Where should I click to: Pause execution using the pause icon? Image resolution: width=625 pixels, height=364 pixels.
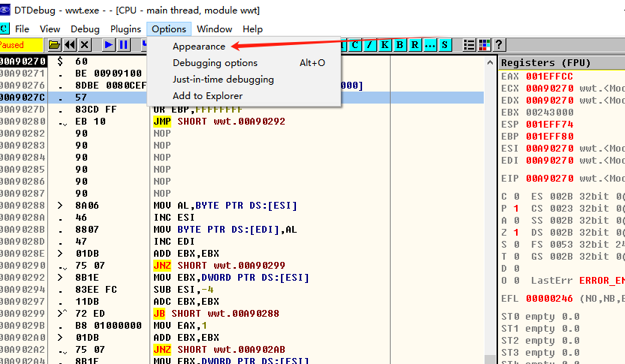(x=124, y=45)
